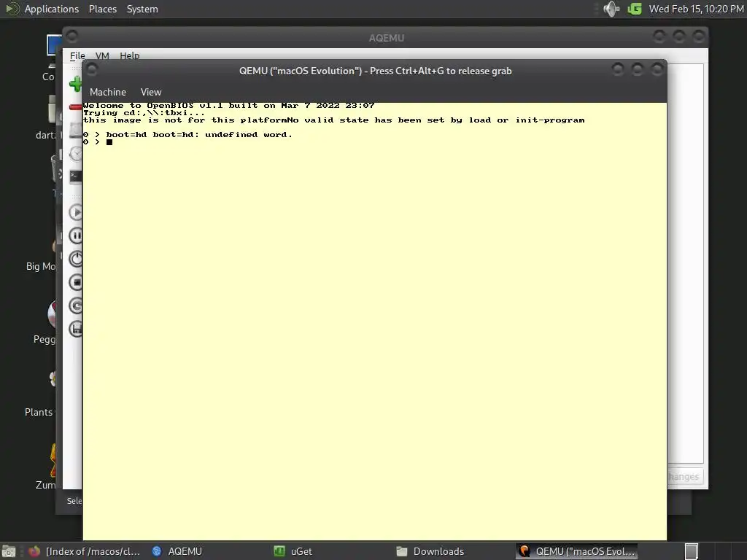Switch to QEMU macOS Evol taskbar item
Image resolution: width=747 pixels, height=560 pixels.
point(577,551)
